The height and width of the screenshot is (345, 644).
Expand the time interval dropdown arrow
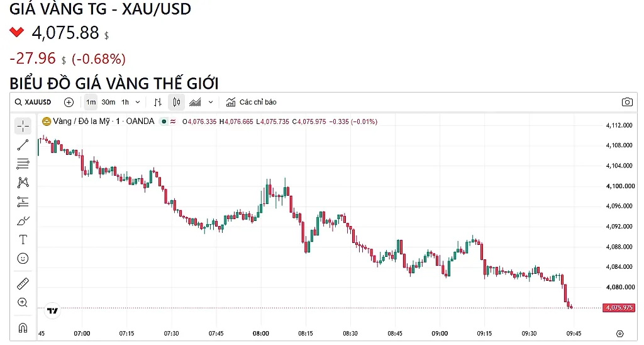pyautogui.click(x=138, y=102)
